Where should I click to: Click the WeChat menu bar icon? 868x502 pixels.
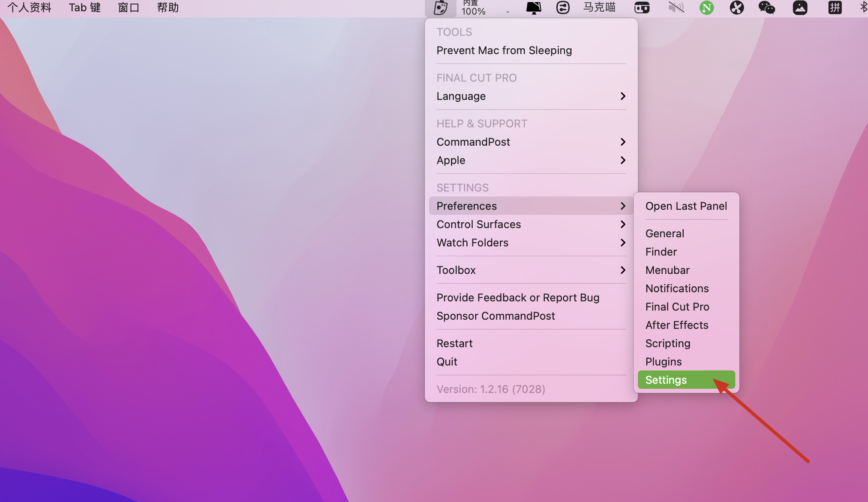(766, 7)
